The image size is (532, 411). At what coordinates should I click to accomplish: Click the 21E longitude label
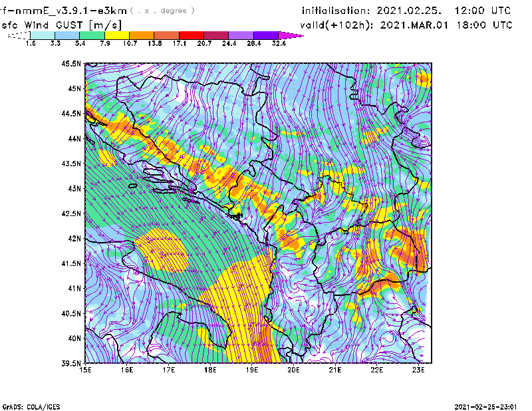pos(335,370)
